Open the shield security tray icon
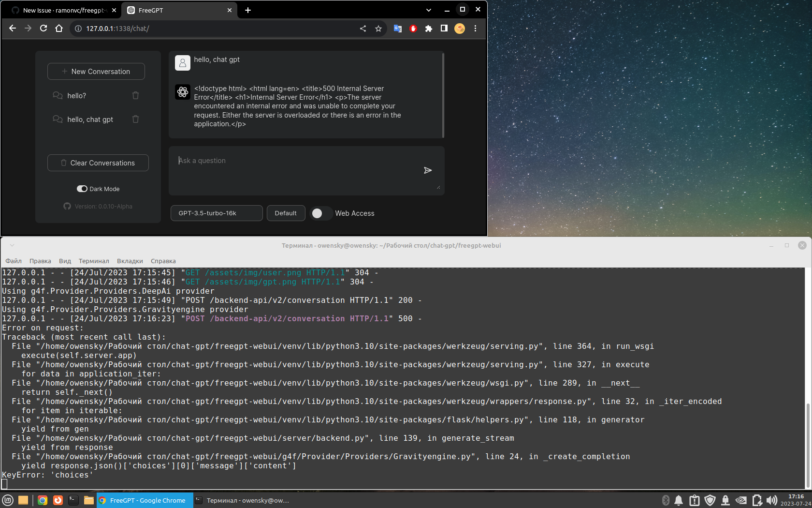This screenshot has height=508, width=812. click(710, 500)
